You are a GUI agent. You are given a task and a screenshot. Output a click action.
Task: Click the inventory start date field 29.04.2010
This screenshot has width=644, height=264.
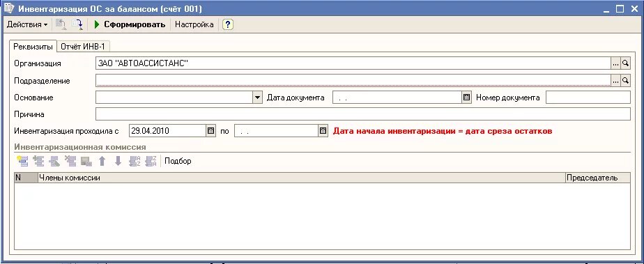[167, 131]
